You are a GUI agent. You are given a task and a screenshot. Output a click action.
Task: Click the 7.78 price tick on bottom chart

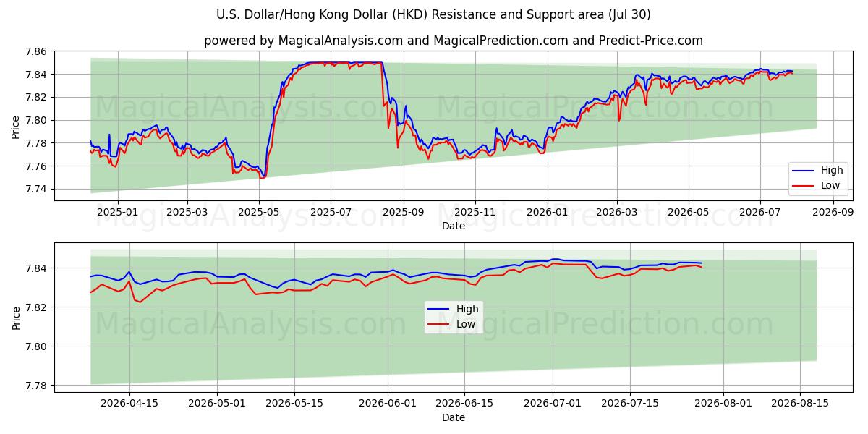pos(36,386)
